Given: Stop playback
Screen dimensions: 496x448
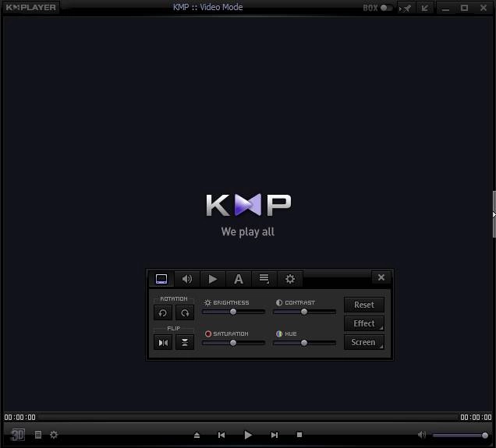Looking at the screenshot, I should click(x=299, y=435).
